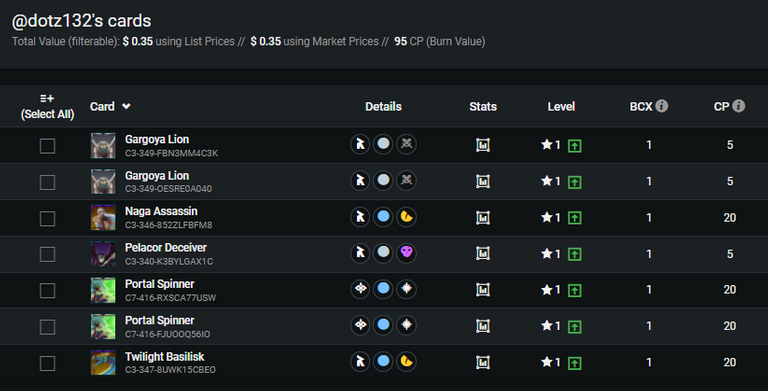The width and height of the screenshot is (768, 391).
Task: Open the Naga Assassin card name link
Action: click(161, 211)
